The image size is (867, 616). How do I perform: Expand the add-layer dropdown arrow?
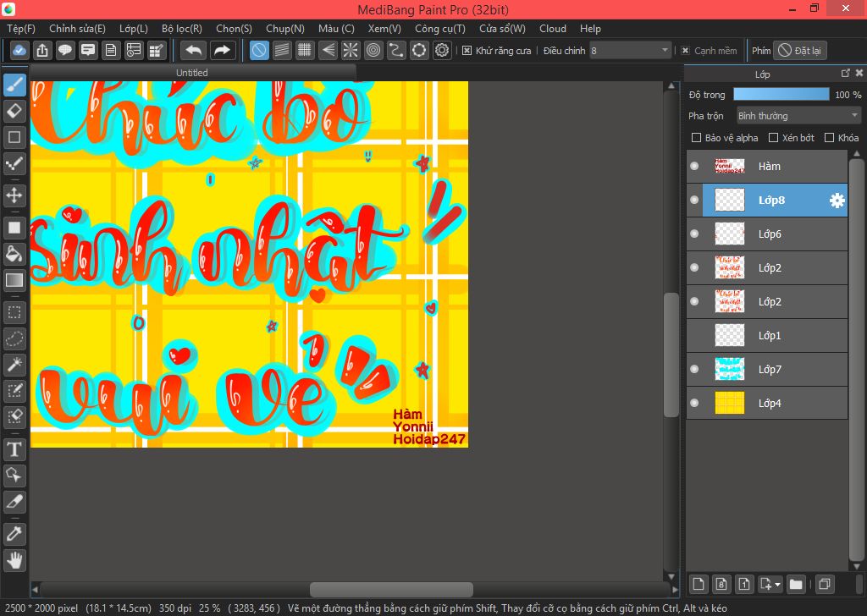pyautogui.click(x=778, y=584)
